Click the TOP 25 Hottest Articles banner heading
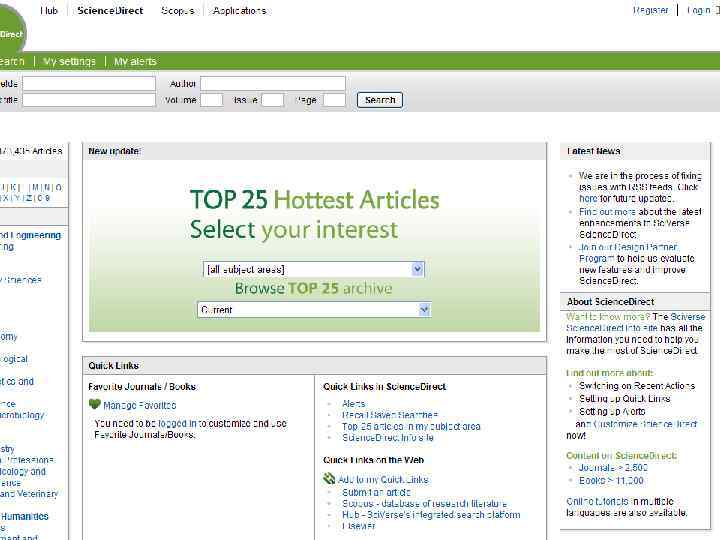This screenshot has height=540, width=720. coord(315,200)
